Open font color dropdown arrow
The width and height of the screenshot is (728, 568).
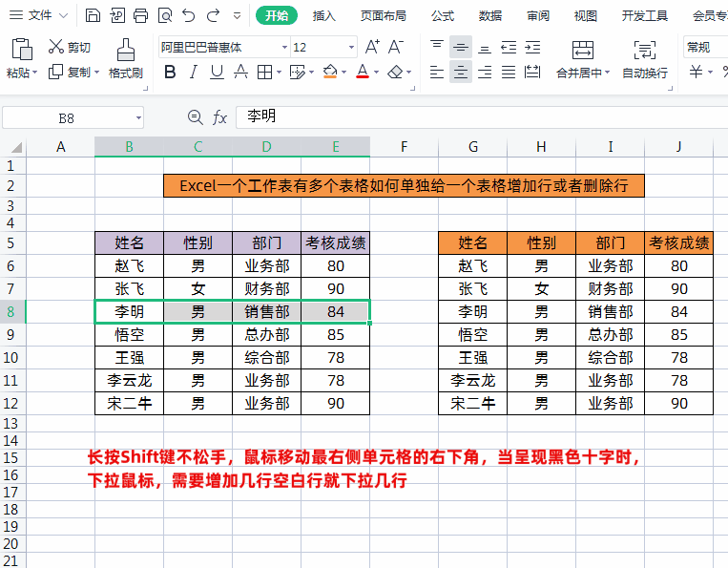[377, 72]
